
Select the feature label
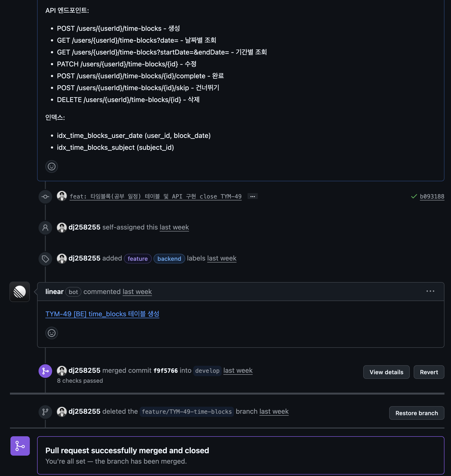click(138, 259)
